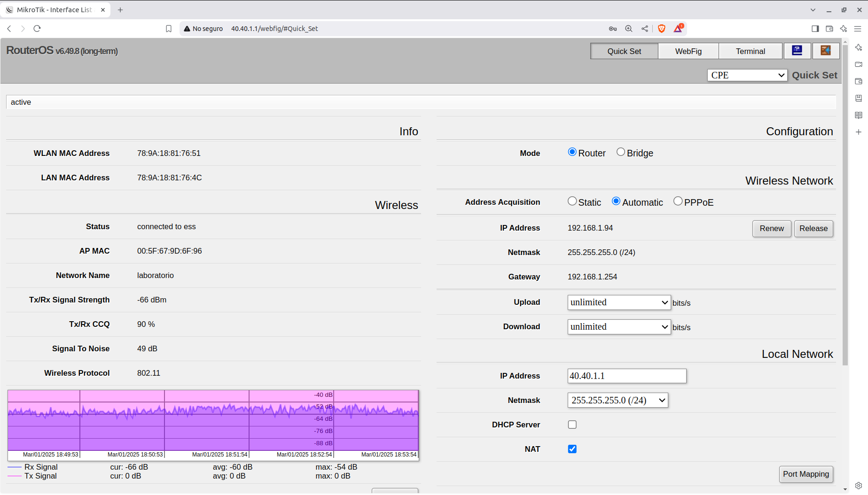
Task: Enable the DHCP Server checkbox
Action: (572, 425)
